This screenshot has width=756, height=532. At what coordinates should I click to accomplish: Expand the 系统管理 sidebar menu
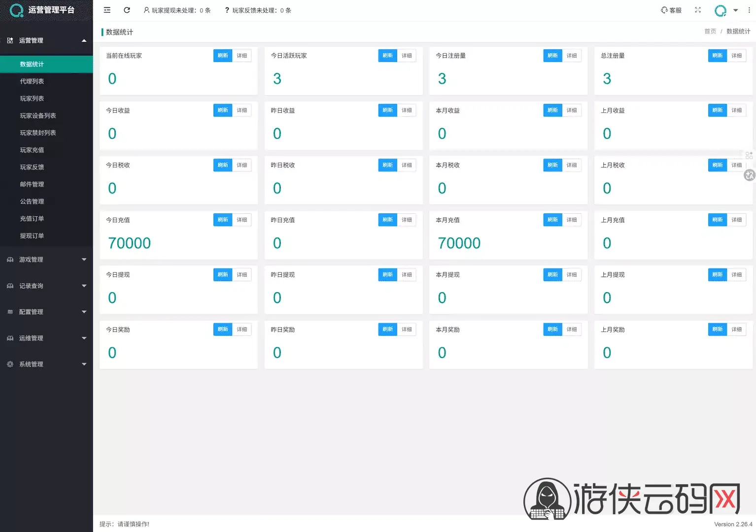tap(46, 364)
